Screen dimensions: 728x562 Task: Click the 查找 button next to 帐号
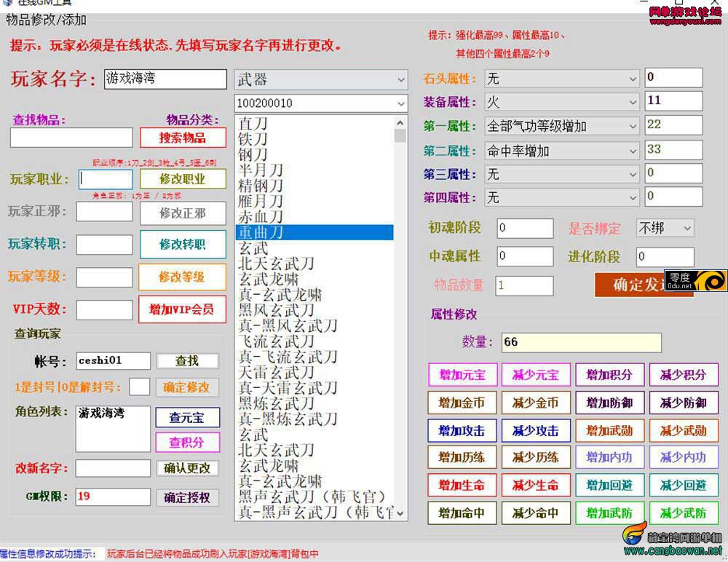coord(188,361)
